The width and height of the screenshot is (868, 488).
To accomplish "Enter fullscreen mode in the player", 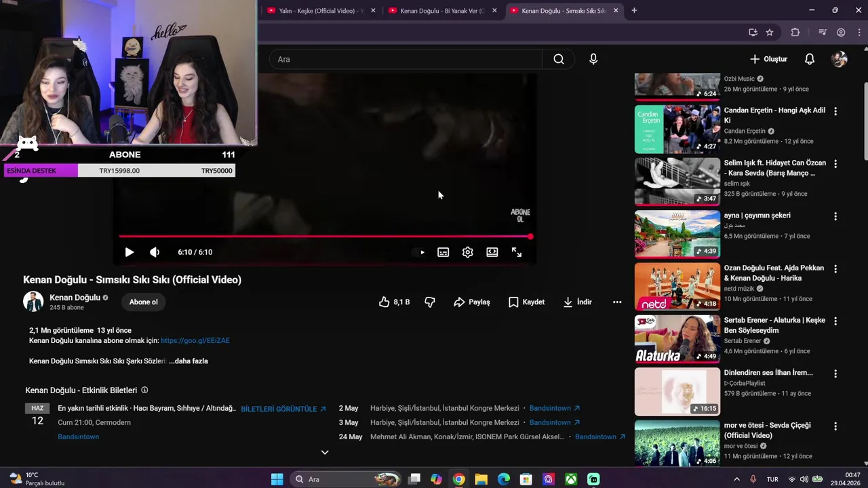I will (517, 252).
